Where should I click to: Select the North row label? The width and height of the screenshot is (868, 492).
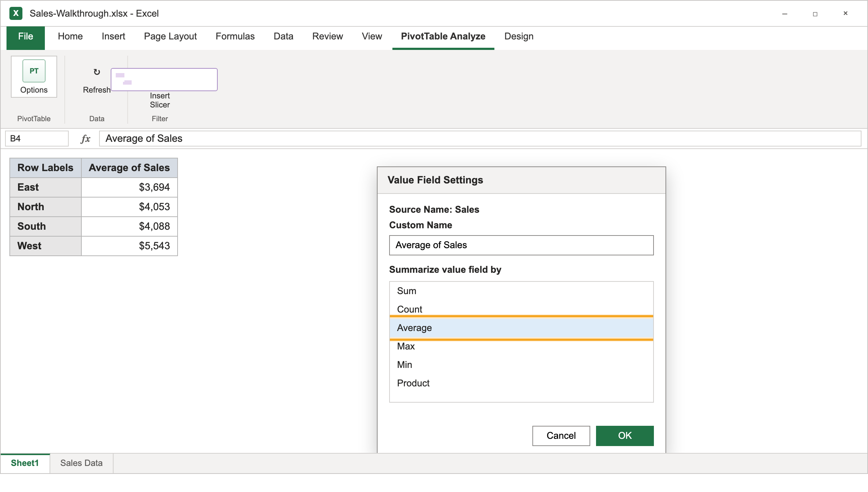click(46, 207)
